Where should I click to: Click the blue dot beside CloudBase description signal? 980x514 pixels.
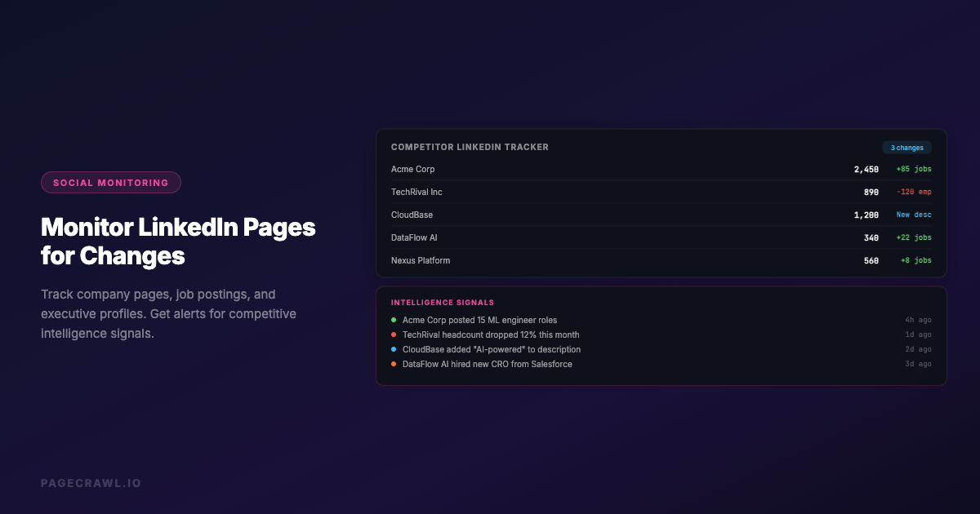395,349
